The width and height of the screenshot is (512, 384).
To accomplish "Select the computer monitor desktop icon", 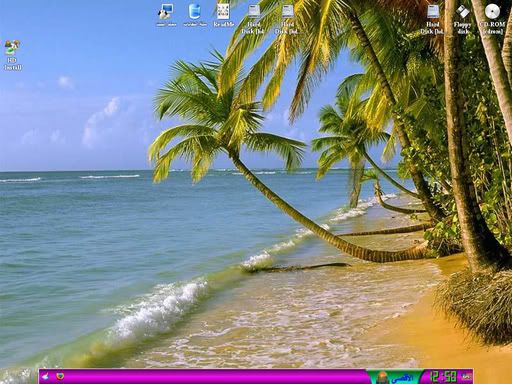I will tap(166, 12).
